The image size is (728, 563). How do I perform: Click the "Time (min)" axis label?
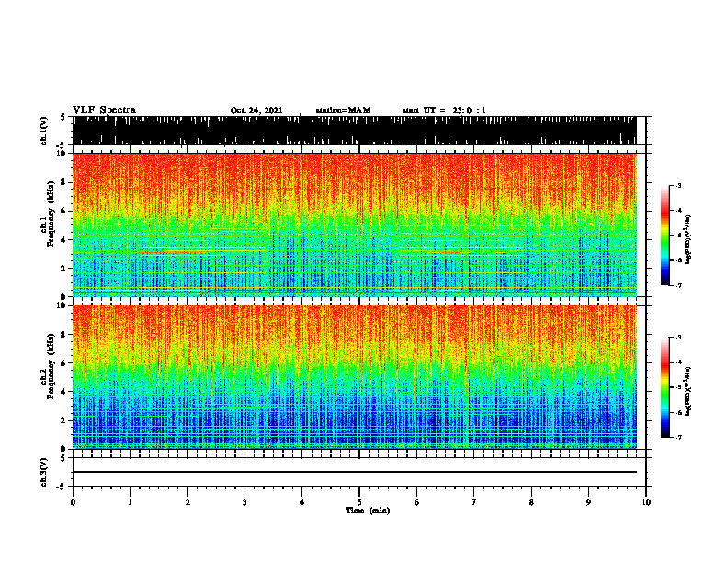point(368,511)
